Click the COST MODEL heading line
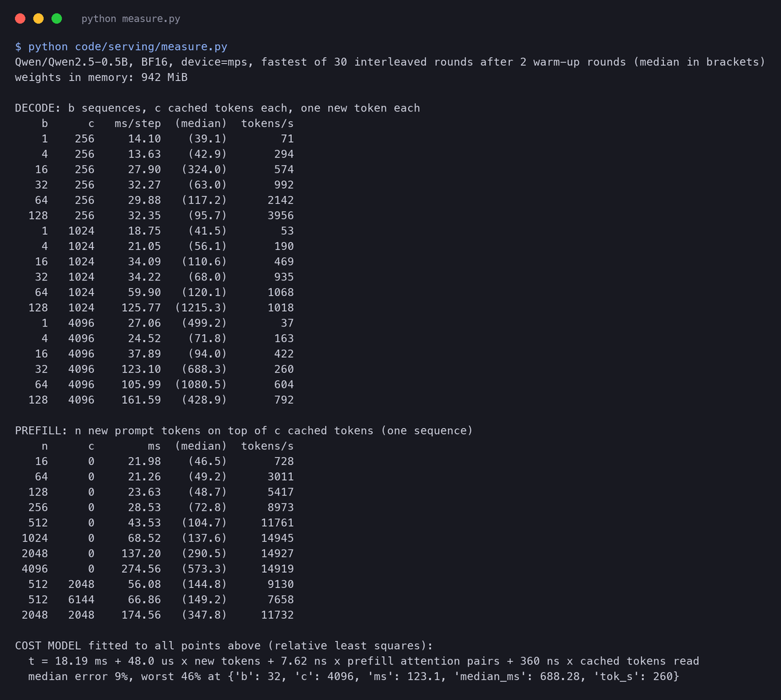This screenshot has width=781, height=700. tap(224, 646)
